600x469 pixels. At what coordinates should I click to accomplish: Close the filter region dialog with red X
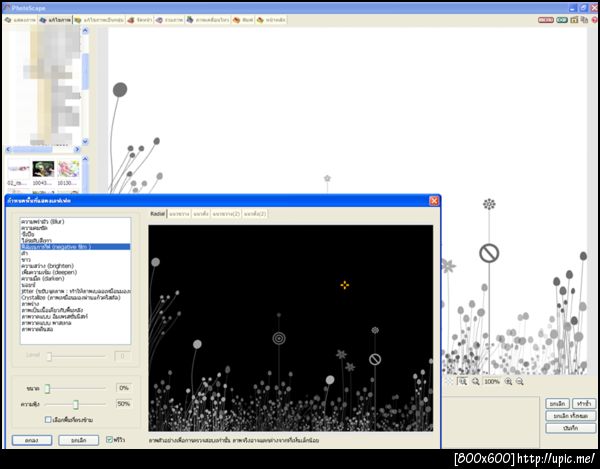tap(434, 201)
